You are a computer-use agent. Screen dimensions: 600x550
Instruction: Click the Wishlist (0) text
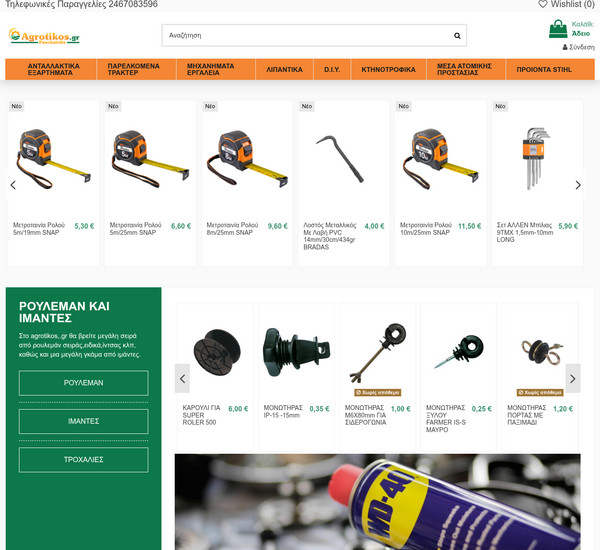pos(572,4)
